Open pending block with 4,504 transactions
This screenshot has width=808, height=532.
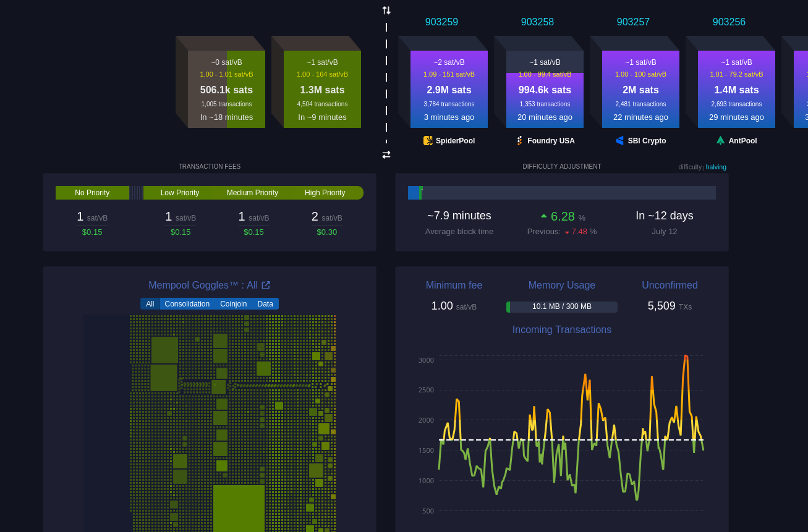pos(322,89)
